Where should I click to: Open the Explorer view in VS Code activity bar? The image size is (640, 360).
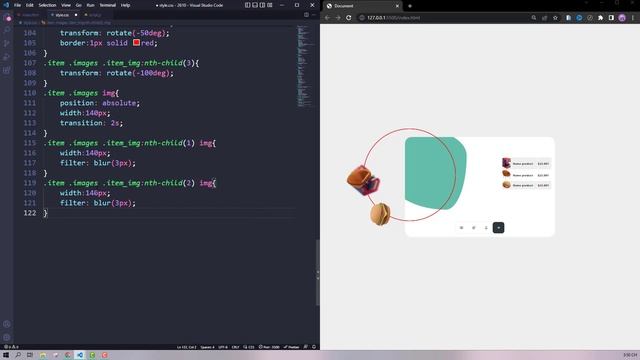7,18
